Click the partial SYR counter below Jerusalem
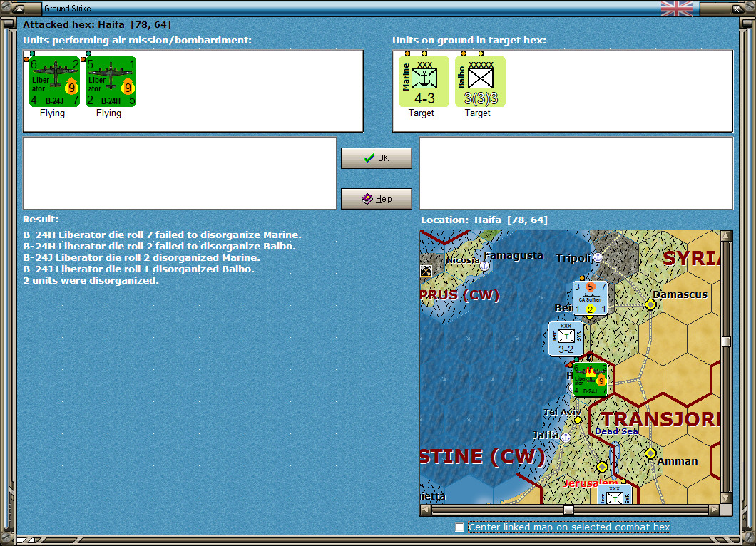 [614, 495]
